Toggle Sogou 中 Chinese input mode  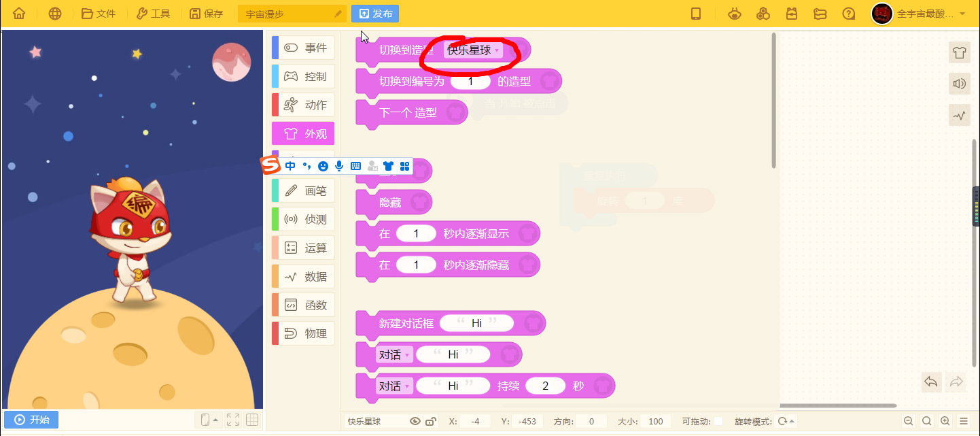(290, 165)
